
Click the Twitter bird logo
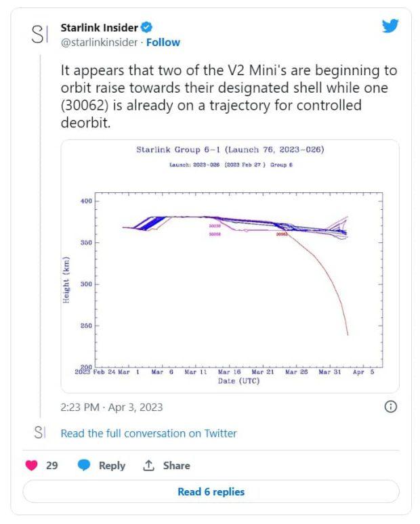(x=390, y=27)
